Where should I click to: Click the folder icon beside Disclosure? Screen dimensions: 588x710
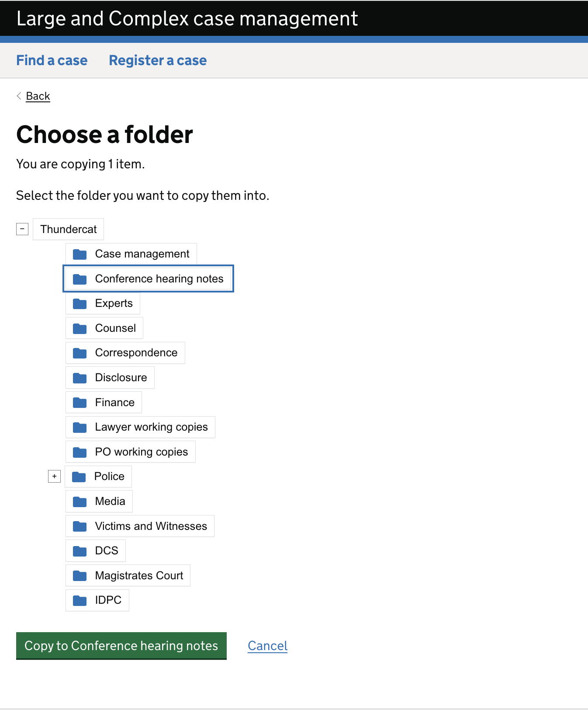point(80,378)
